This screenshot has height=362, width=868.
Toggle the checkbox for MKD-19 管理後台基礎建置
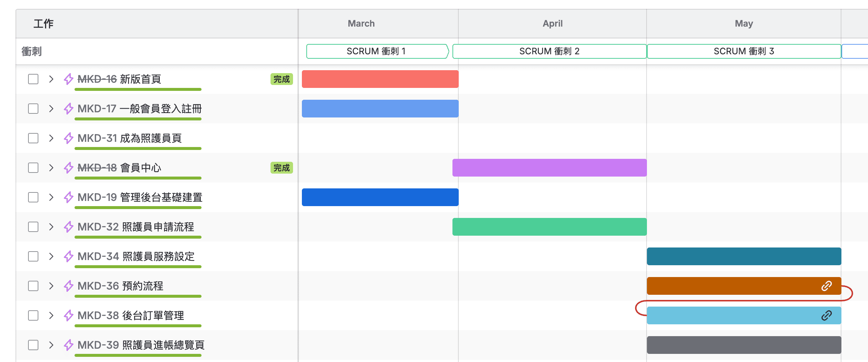33,197
